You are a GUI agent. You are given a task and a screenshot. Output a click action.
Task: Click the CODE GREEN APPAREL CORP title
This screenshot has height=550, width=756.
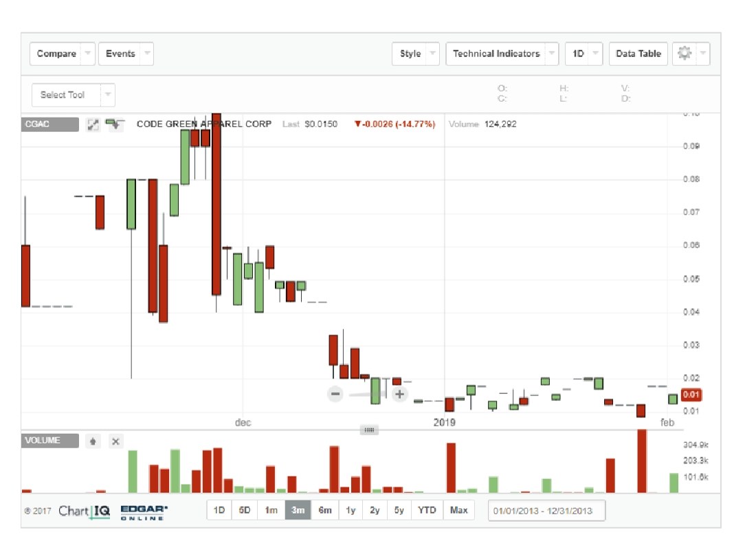point(204,124)
